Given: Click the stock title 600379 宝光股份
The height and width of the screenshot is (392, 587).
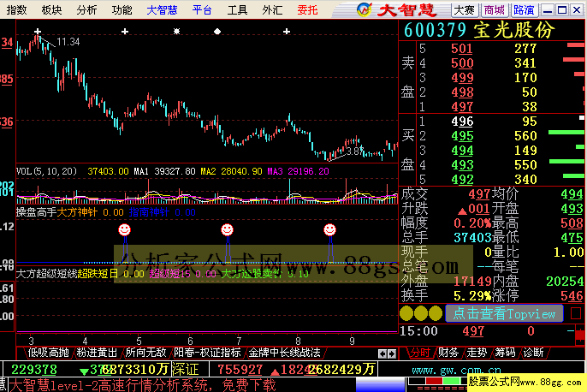Looking at the screenshot, I should [x=479, y=30].
